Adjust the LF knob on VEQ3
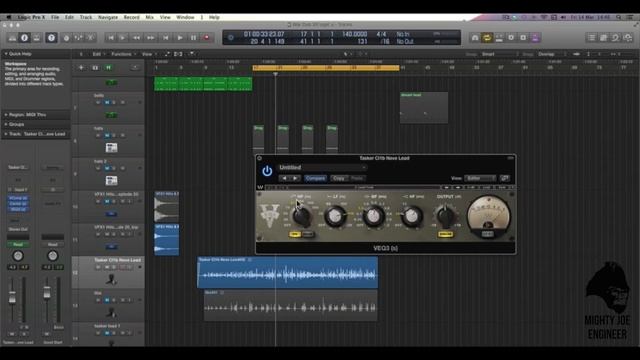 335,216
